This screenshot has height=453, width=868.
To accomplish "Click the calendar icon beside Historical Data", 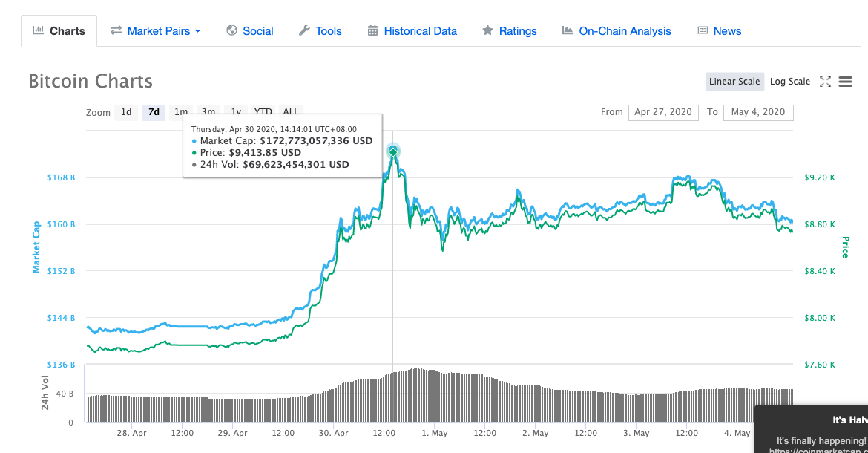I will [x=372, y=30].
